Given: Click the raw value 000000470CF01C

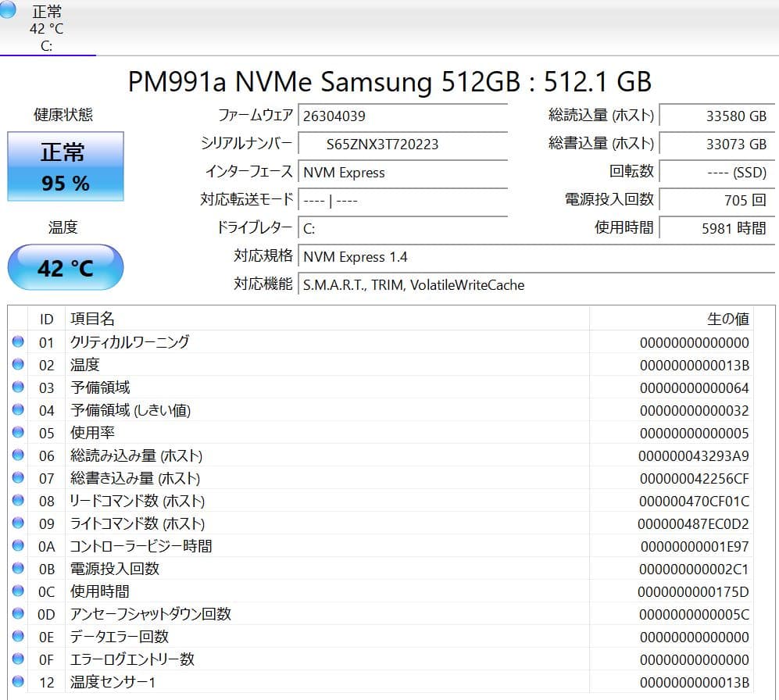Looking at the screenshot, I should click(x=694, y=502).
